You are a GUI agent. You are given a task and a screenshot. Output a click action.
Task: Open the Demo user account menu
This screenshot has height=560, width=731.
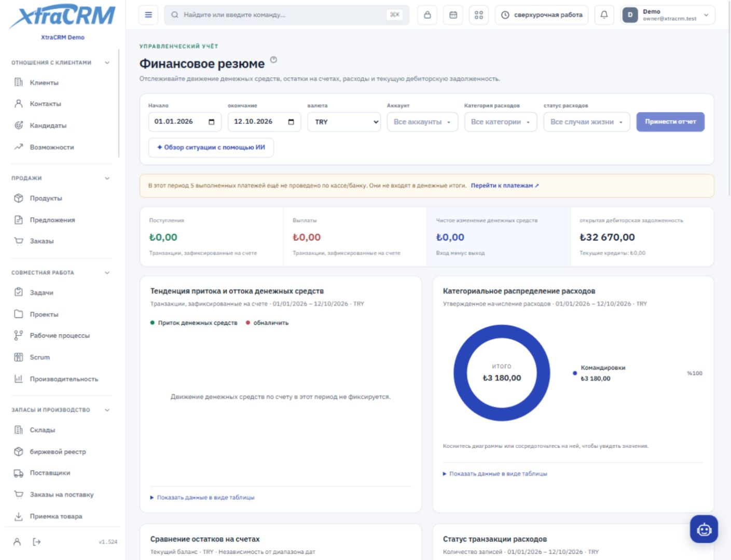[667, 15]
